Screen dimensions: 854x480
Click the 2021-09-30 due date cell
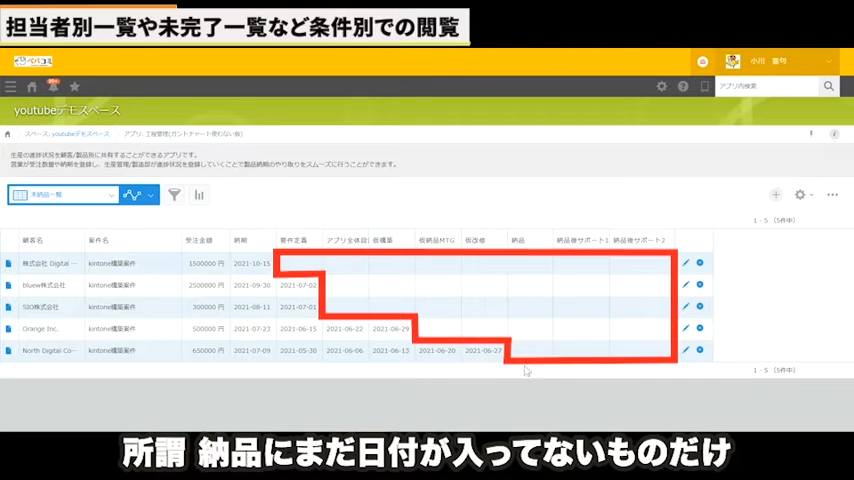[x=253, y=285]
